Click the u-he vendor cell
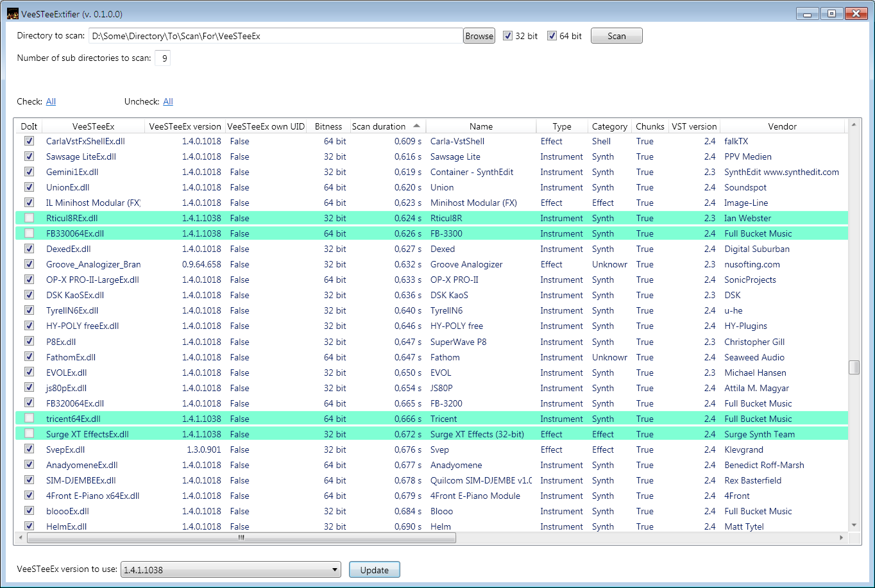The height and width of the screenshot is (588, 875). click(x=733, y=310)
